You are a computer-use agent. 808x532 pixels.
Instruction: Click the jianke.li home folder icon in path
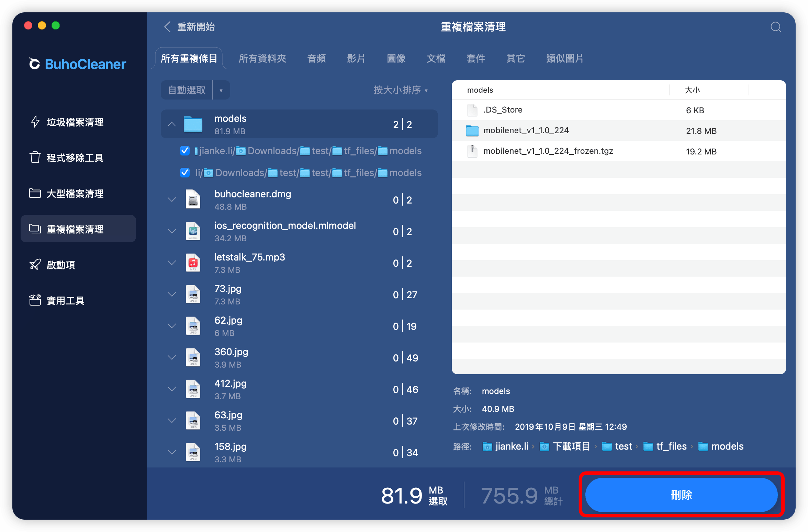pos(487,446)
